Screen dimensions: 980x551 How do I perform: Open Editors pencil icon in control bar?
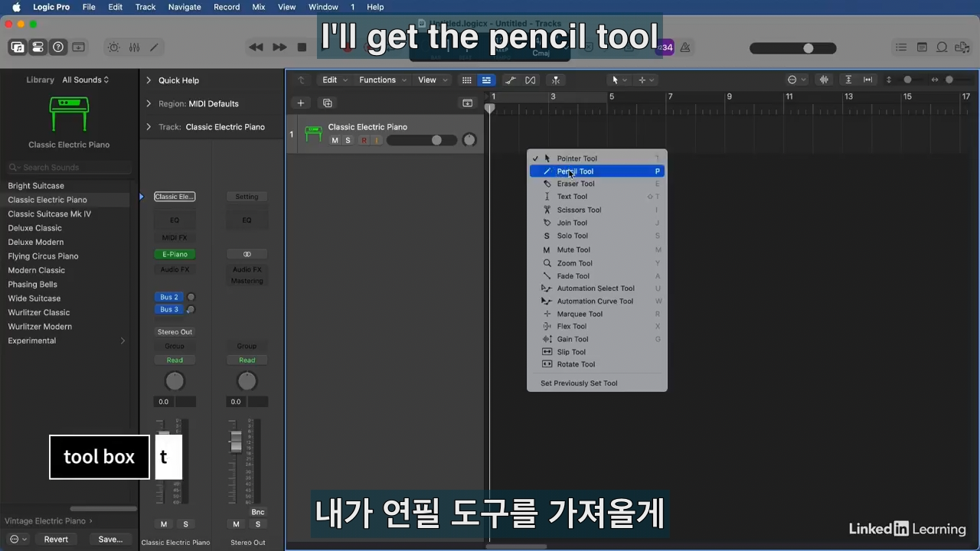154,47
